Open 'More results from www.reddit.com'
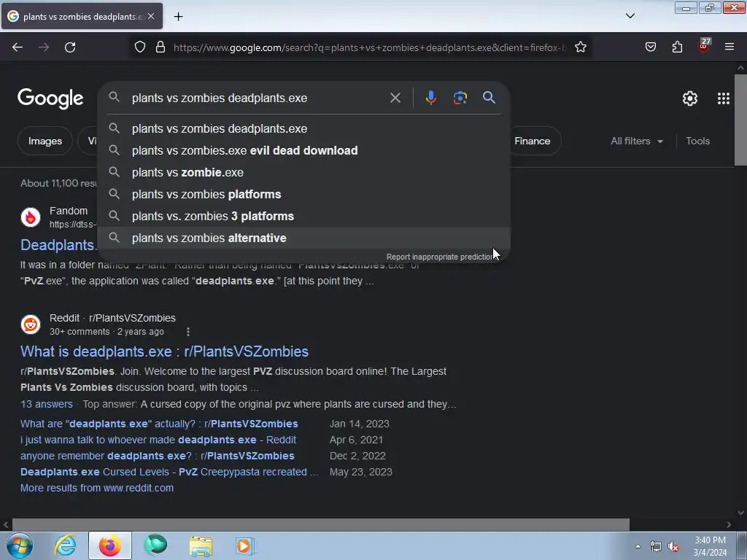The image size is (747, 560). tap(97, 488)
